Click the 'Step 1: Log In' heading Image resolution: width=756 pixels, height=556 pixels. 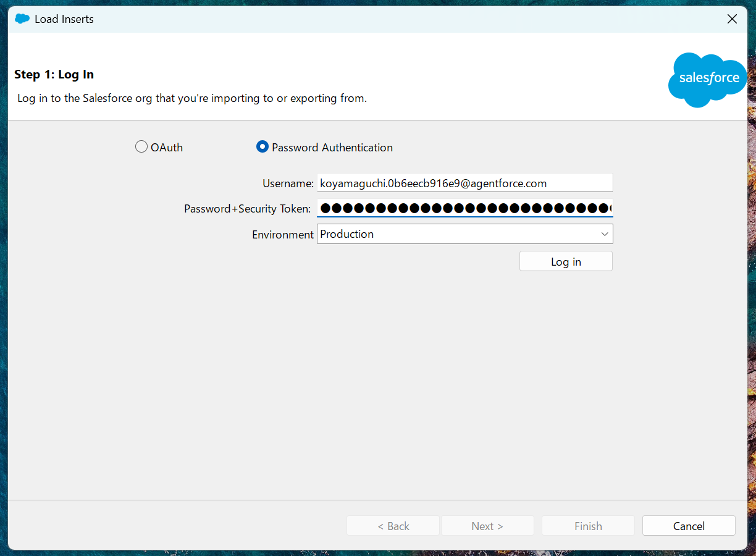(x=54, y=74)
